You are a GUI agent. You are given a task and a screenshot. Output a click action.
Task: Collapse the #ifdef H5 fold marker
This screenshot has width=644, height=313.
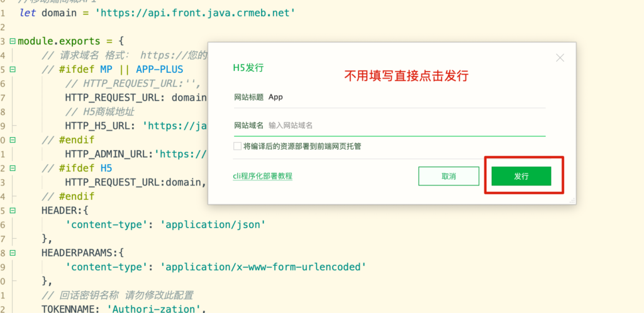13,168
